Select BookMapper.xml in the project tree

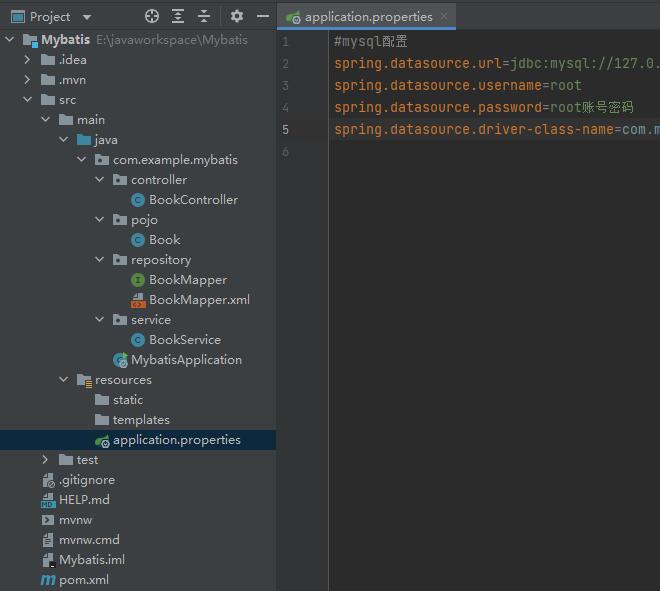tap(199, 300)
